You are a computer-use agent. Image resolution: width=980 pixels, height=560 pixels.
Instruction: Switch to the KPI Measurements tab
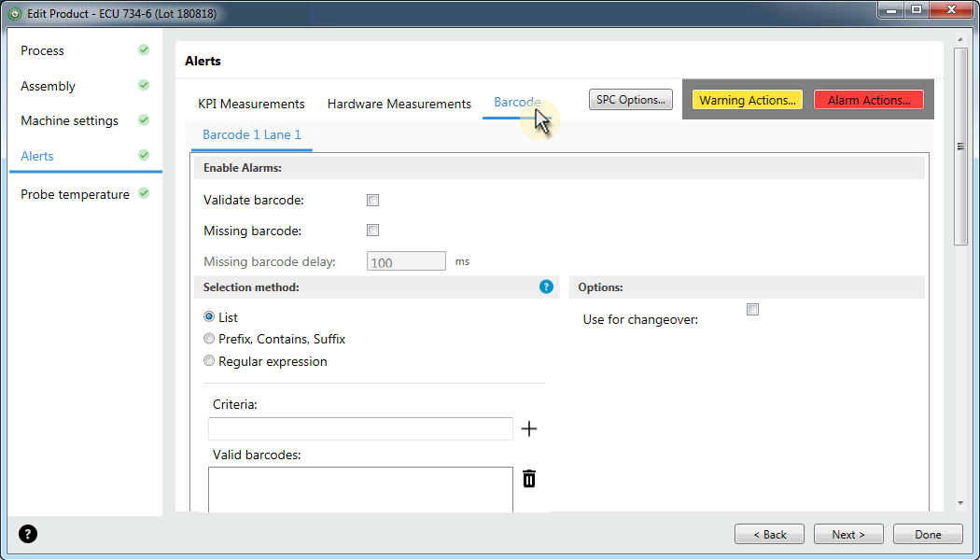[251, 104]
